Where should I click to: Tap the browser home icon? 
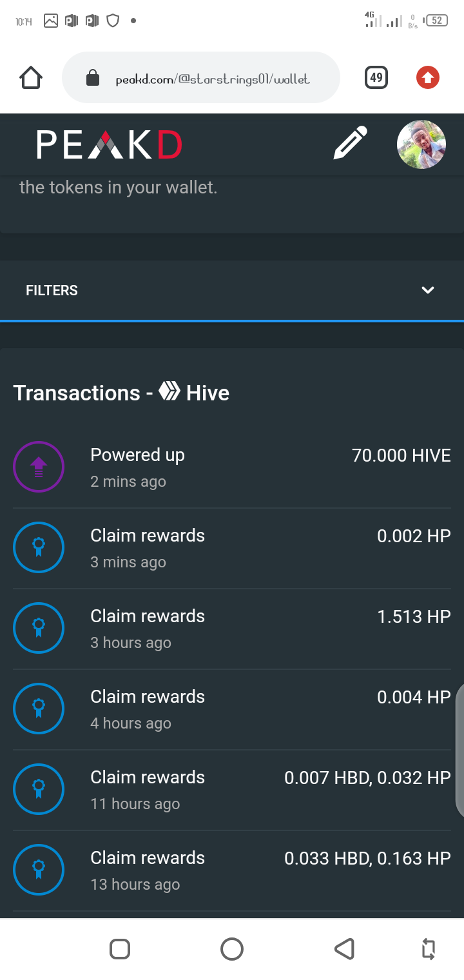pyautogui.click(x=31, y=78)
